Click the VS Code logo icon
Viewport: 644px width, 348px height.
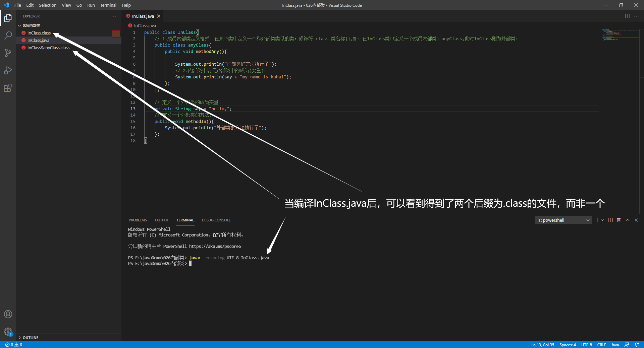(x=6, y=5)
